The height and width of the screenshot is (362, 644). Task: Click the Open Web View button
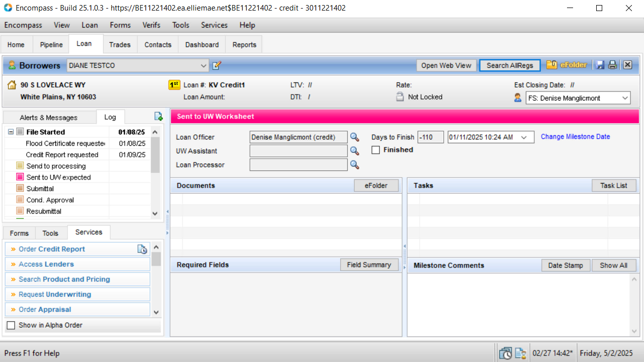(x=446, y=65)
